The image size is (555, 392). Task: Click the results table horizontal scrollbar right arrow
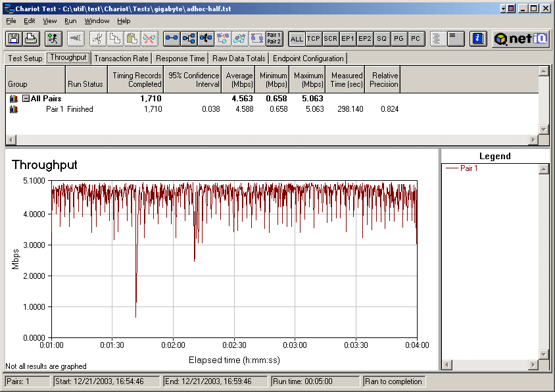point(533,140)
